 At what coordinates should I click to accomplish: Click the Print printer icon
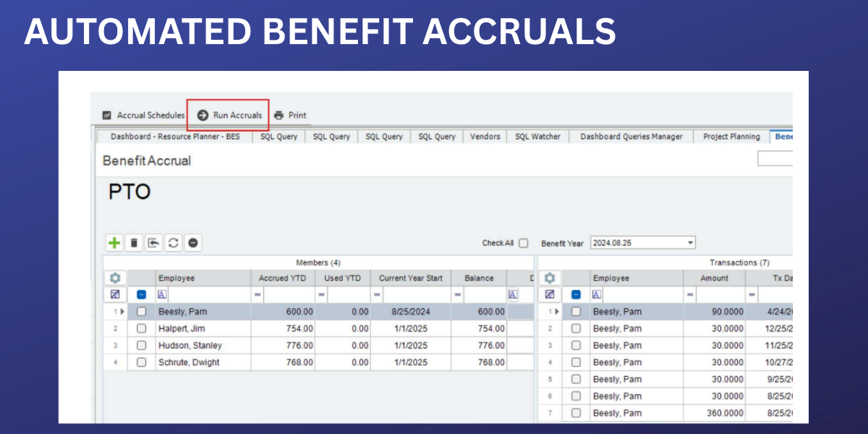click(x=278, y=115)
